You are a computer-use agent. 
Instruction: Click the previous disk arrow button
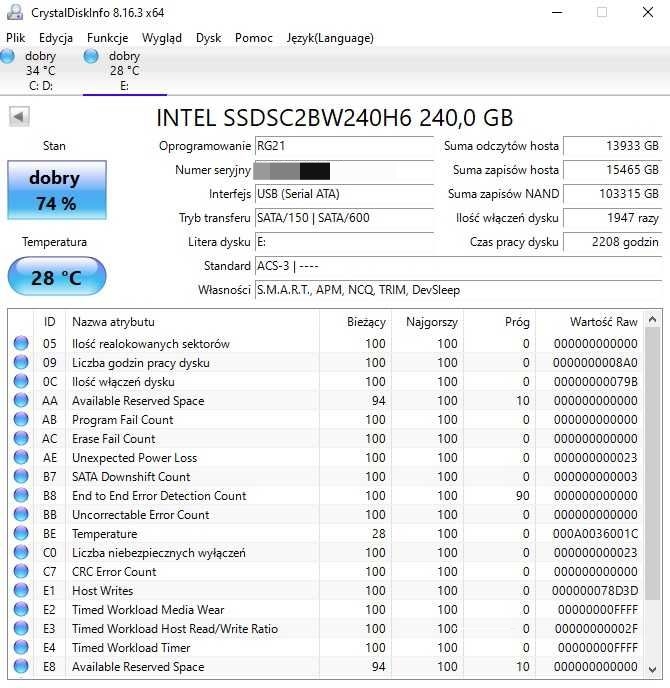pos(19,117)
